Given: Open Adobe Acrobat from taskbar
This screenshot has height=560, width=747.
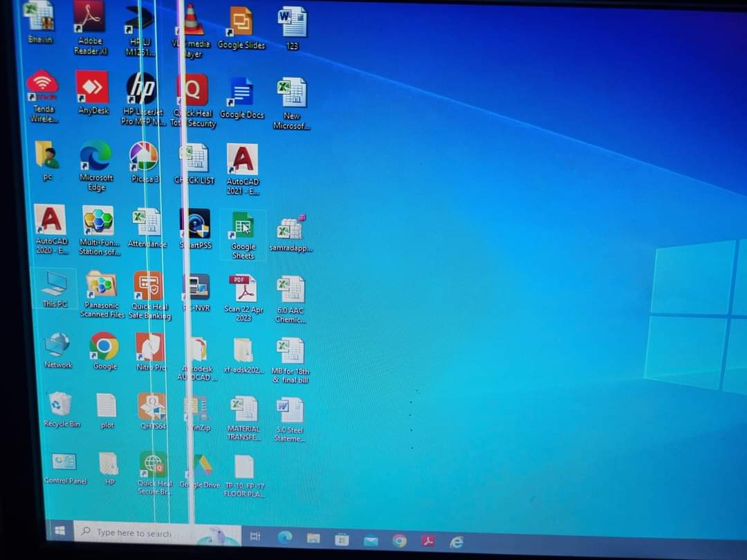Looking at the screenshot, I should [428, 541].
